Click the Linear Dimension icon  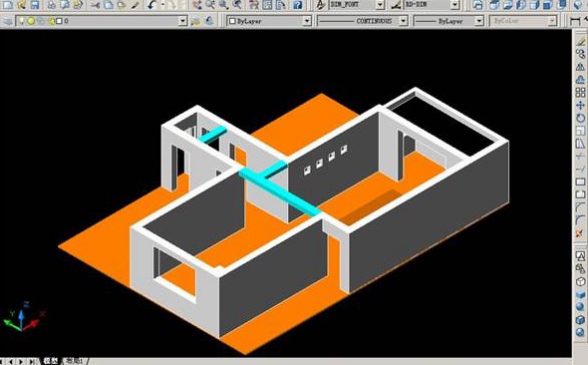(x=574, y=21)
